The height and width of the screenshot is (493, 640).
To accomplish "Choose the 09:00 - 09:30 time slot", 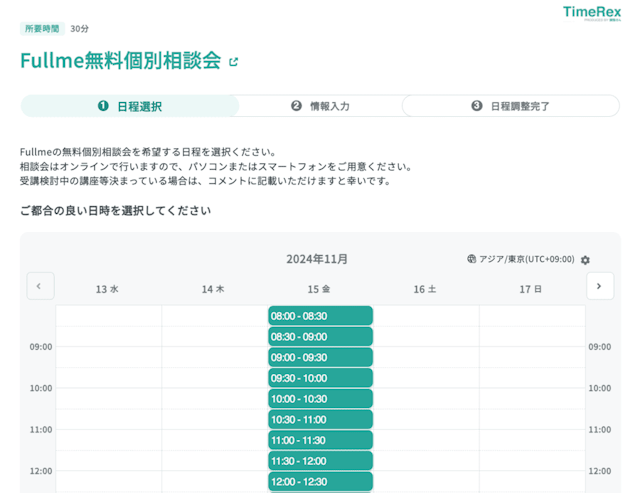I will click(320, 358).
